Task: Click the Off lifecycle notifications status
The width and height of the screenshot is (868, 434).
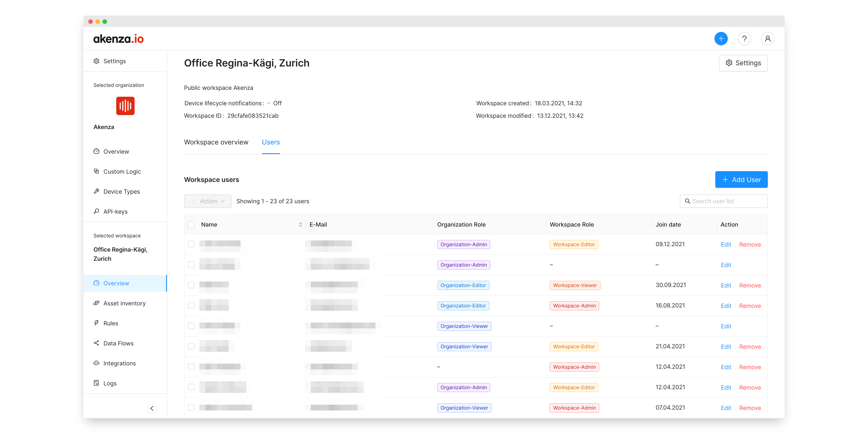Action: click(x=277, y=103)
